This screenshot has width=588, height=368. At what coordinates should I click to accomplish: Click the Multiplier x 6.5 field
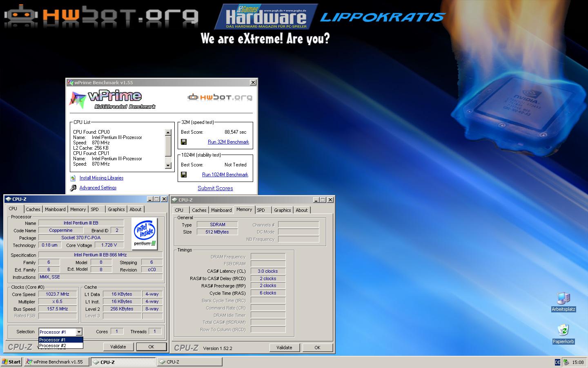(x=58, y=301)
